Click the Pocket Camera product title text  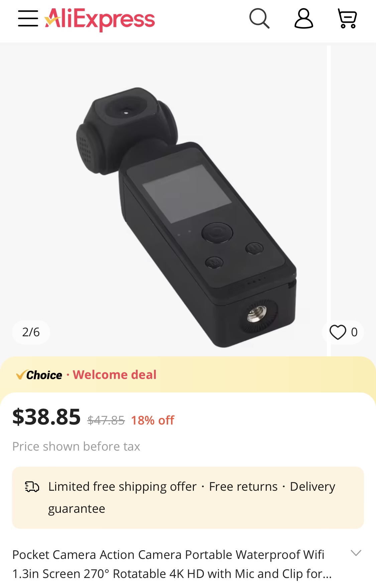168,564
